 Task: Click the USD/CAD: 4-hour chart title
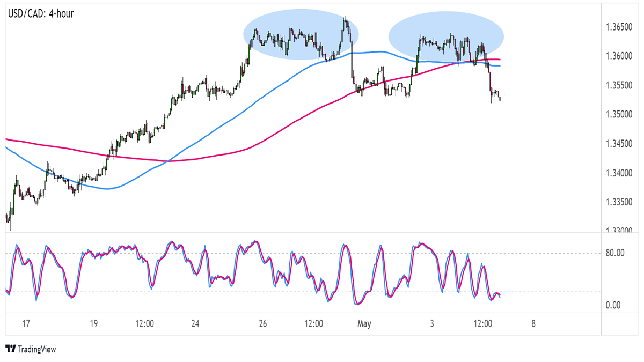pos(41,14)
